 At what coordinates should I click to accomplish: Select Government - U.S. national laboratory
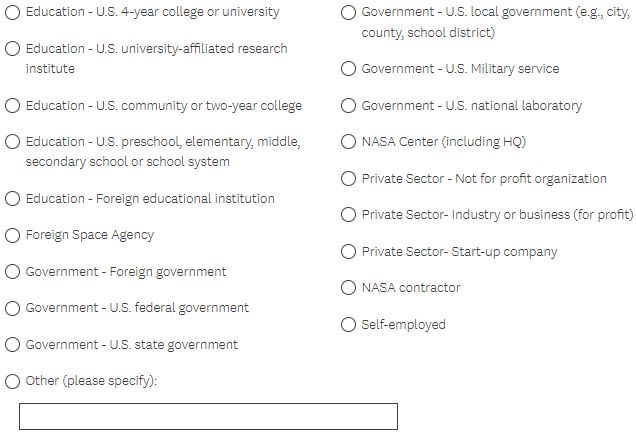pos(348,105)
